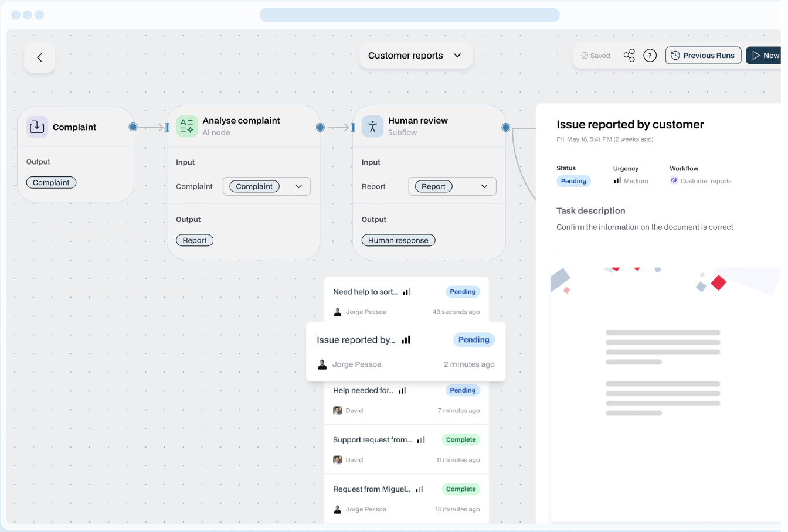Click the Medium urgency bars icon
Image resolution: width=788 pixels, height=532 pixels.
(x=617, y=181)
